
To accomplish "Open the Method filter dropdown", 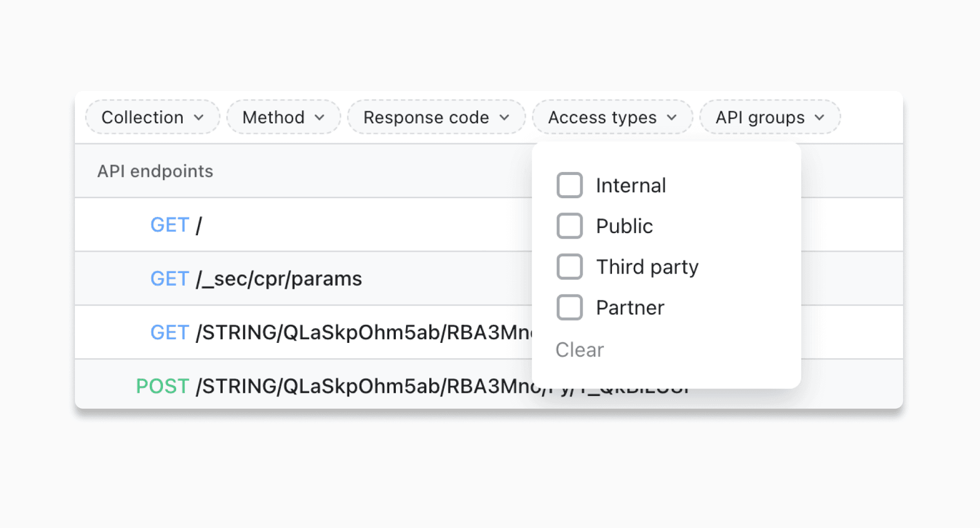I will pyautogui.click(x=282, y=117).
